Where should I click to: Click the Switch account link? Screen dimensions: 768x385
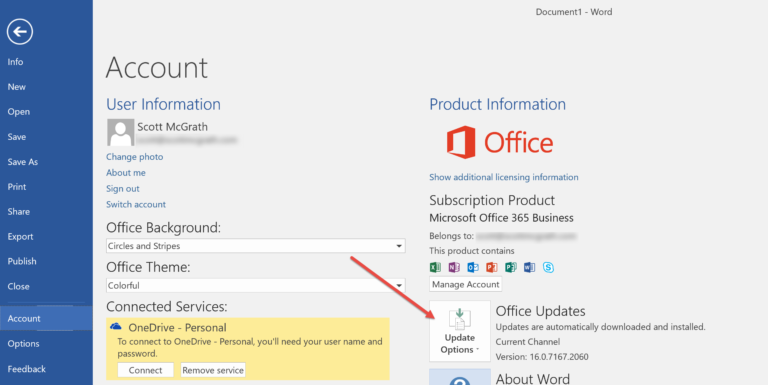[x=136, y=204]
